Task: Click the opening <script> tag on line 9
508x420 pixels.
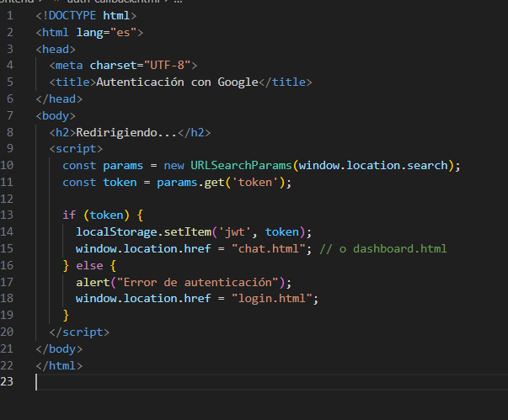Action: click(x=76, y=149)
